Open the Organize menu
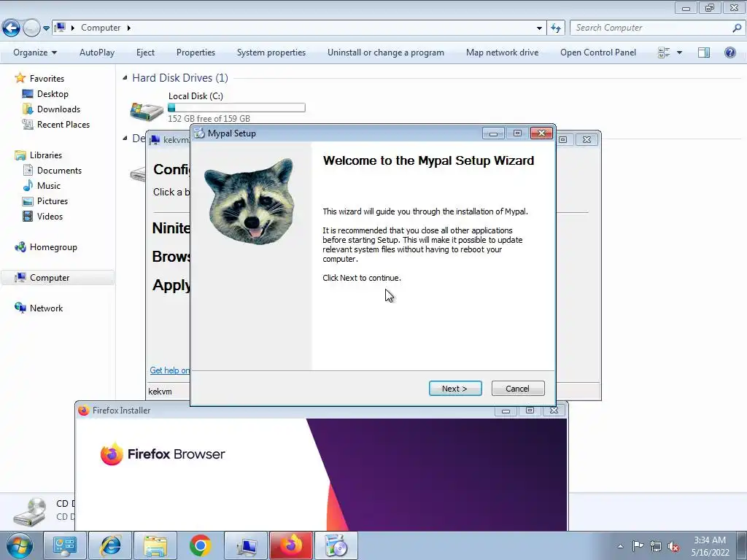Screen dimensions: 747x560 click(x=35, y=52)
